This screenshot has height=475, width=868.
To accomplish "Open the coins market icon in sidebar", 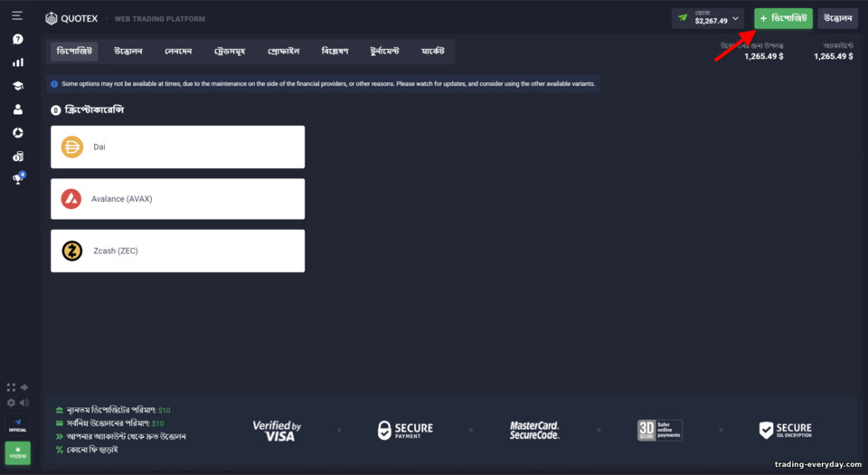I will coord(18,157).
